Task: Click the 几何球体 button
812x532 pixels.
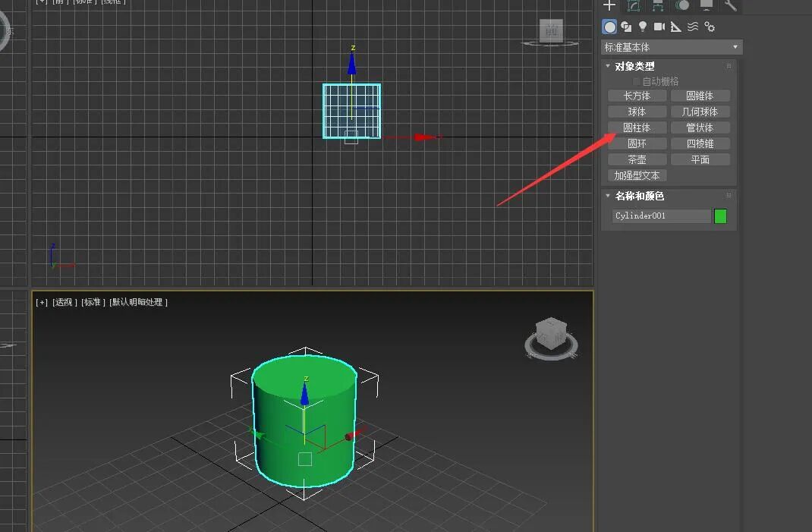Action: click(x=700, y=112)
